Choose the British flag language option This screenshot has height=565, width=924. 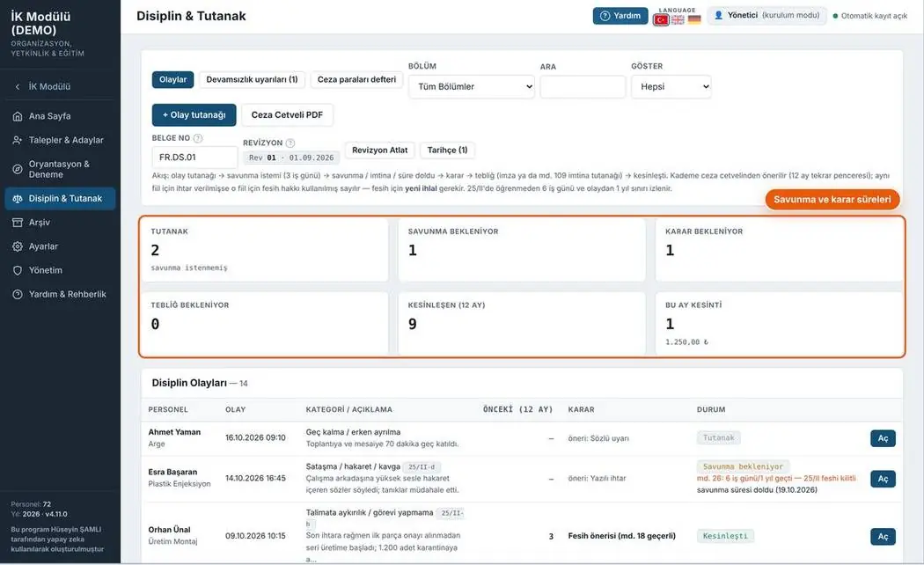tap(678, 19)
